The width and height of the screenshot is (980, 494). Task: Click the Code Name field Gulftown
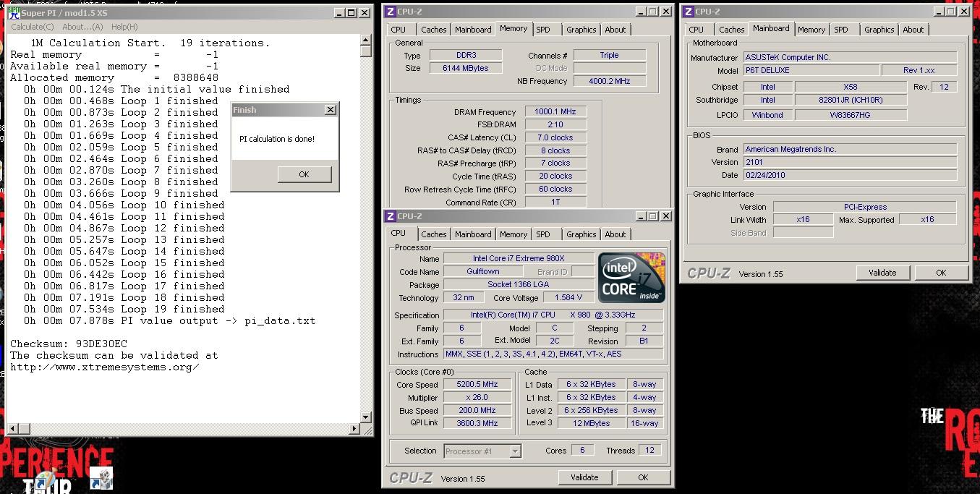(482, 271)
